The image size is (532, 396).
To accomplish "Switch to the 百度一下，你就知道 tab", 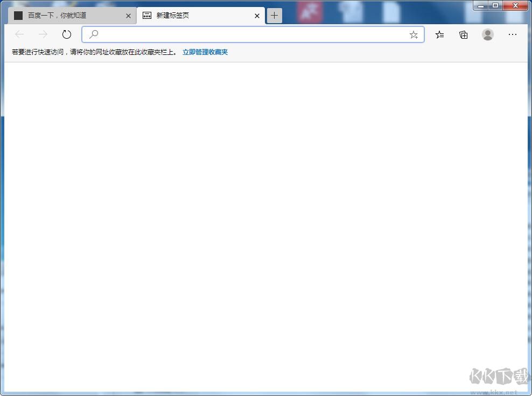I will pyautogui.click(x=72, y=16).
